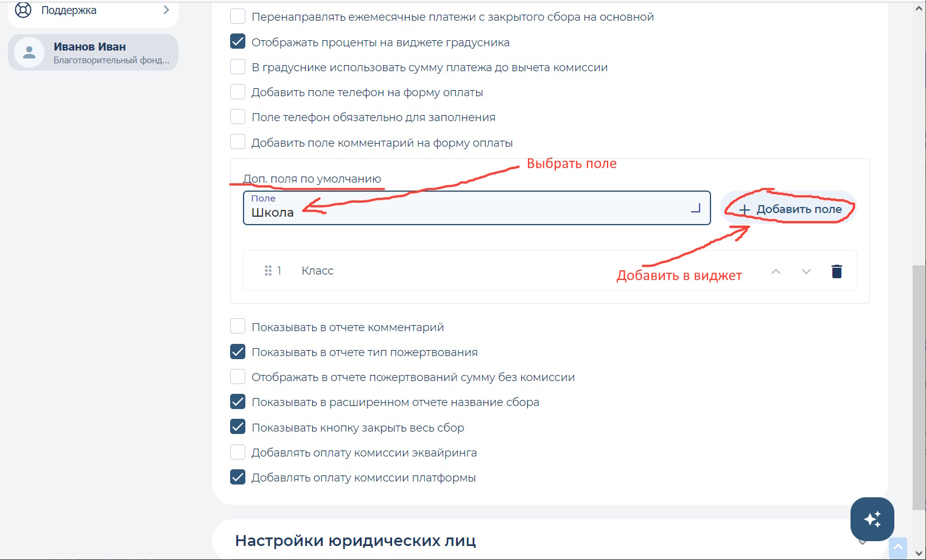This screenshot has width=926, height=560.
Task: Check Поле телефон обязательно для заполнения
Action: pyautogui.click(x=238, y=117)
